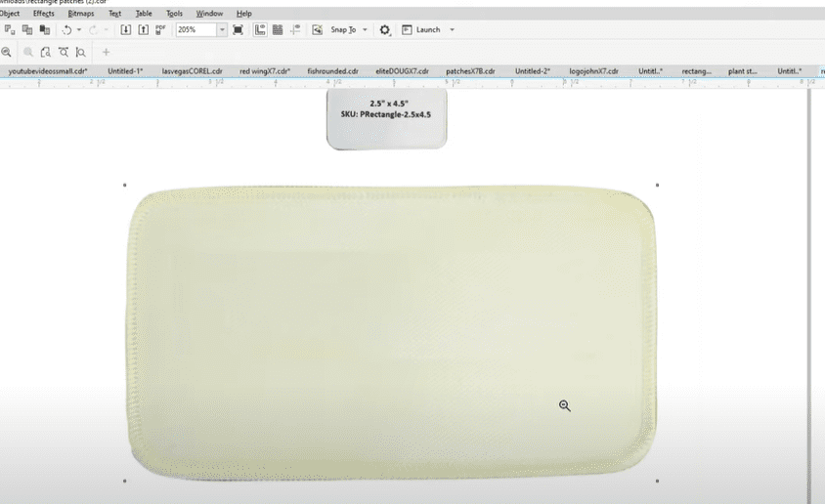
Task: Expand the Snap To dropdown
Action: click(365, 30)
